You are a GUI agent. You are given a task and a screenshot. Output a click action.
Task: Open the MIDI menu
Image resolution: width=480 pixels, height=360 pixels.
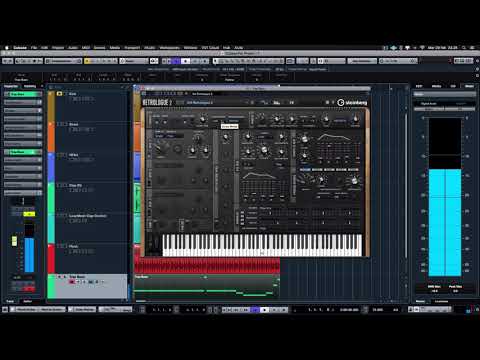86,48
